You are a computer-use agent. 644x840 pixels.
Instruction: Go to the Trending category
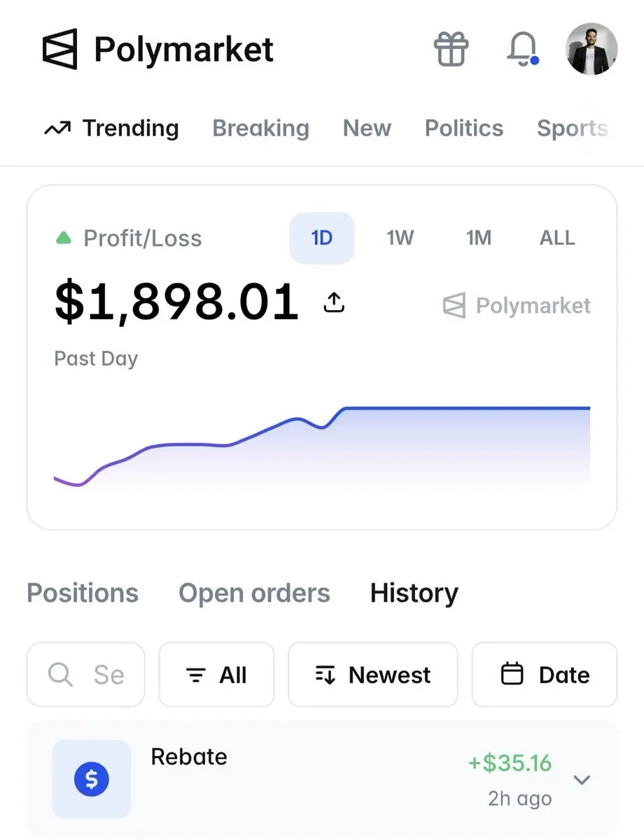112,128
